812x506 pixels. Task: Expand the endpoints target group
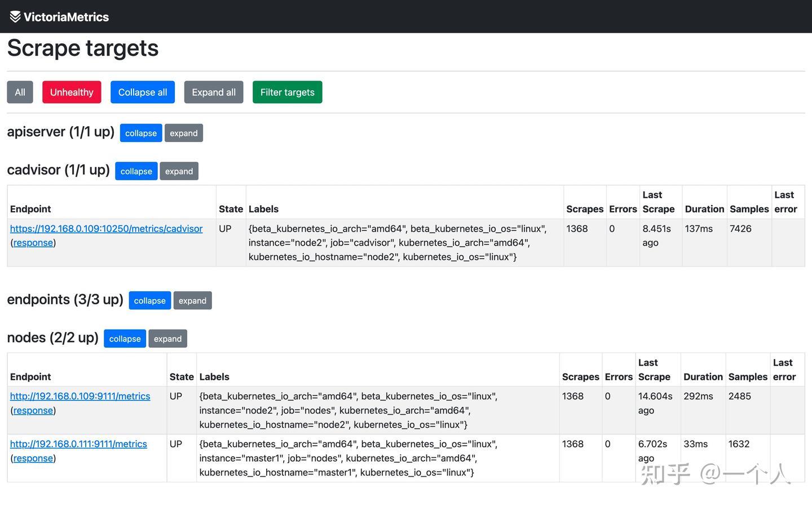[192, 301]
